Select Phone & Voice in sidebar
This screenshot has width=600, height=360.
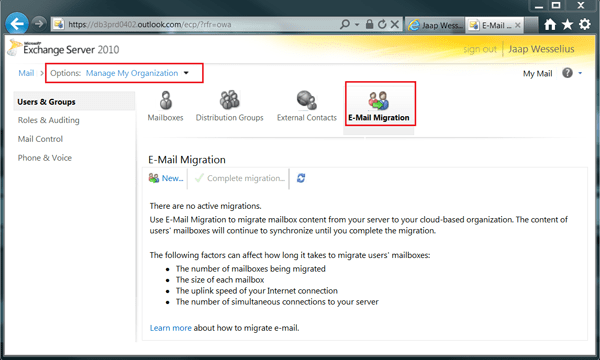(x=45, y=158)
